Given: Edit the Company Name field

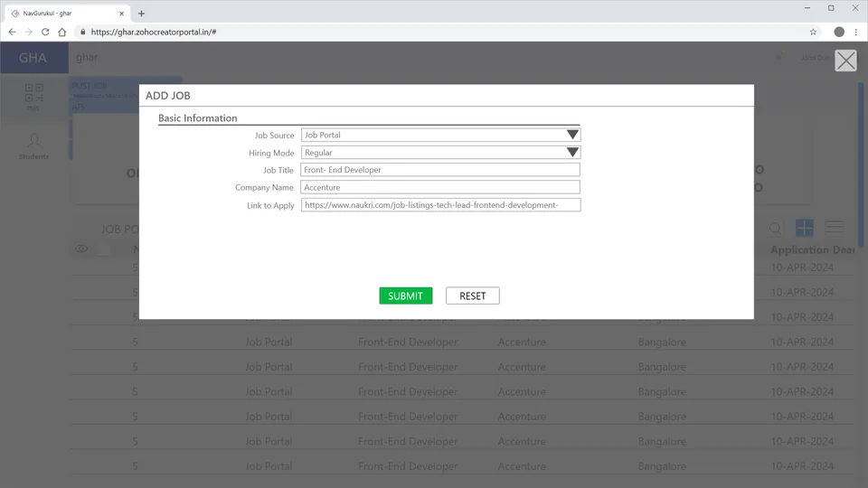Looking at the screenshot, I should pyautogui.click(x=440, y=188).
